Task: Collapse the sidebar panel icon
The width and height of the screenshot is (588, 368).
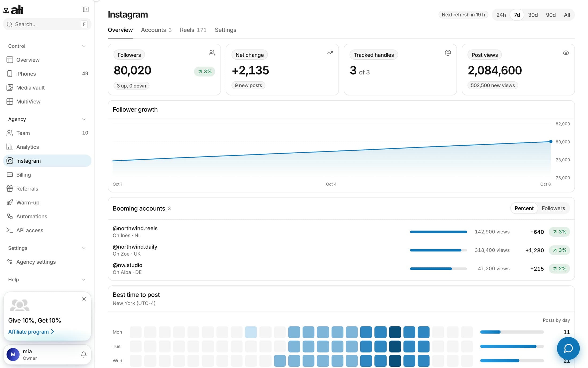Action: pos(86,10)
